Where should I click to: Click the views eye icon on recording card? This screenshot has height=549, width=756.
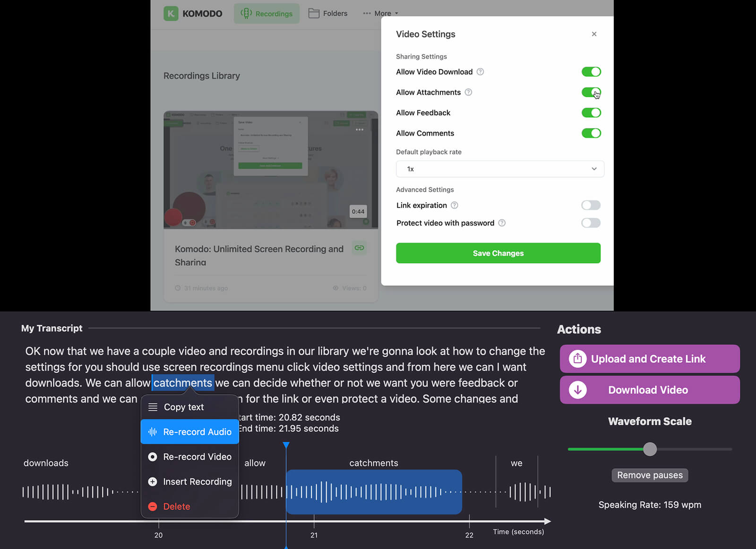pyautogui.click(x=335, y=288)
